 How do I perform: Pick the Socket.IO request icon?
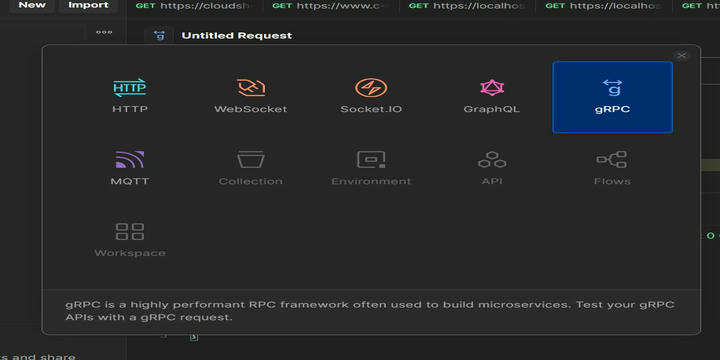(x=371, y=88)
